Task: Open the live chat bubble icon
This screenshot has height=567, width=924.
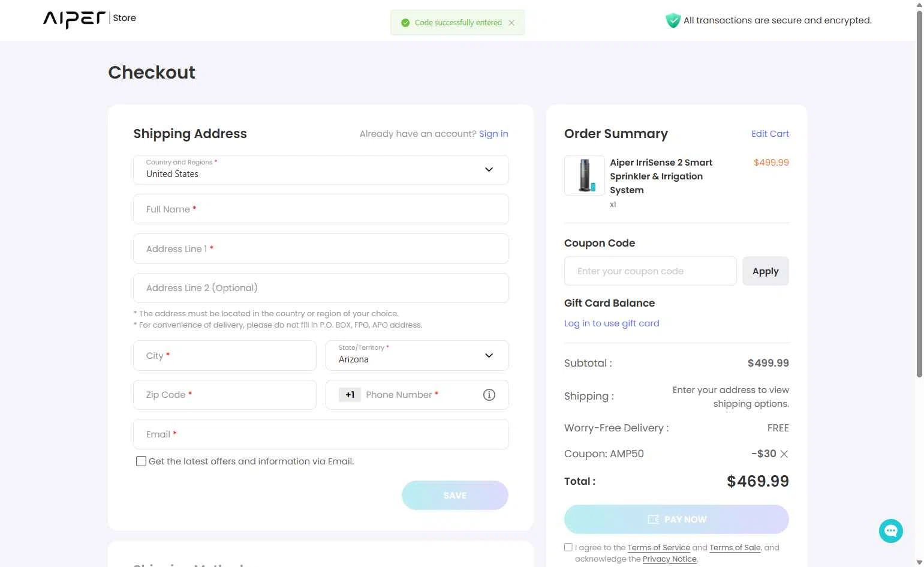Action: pos(891,531)
